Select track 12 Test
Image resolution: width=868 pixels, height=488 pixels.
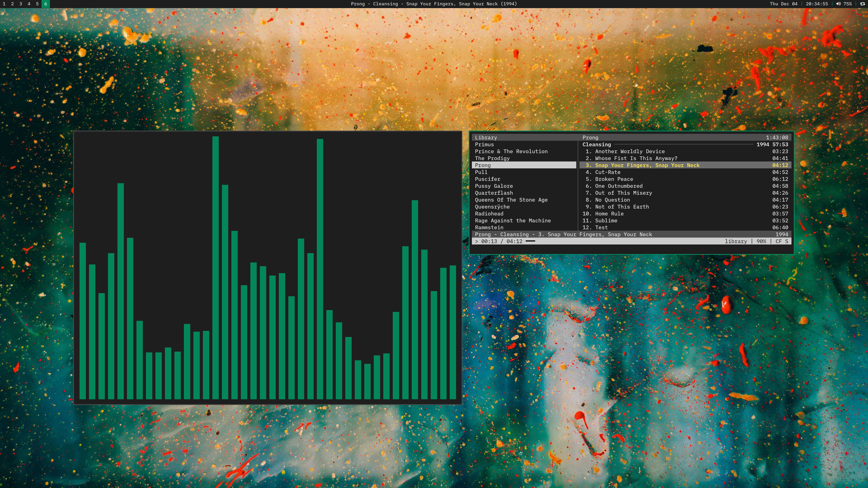(601, 228)
